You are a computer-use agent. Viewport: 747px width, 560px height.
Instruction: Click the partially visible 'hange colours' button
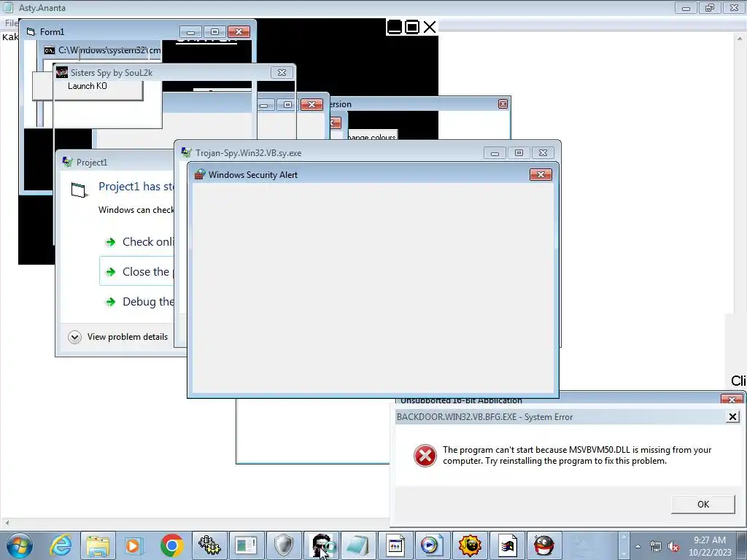pyautogui.click(x=373, y=135)
